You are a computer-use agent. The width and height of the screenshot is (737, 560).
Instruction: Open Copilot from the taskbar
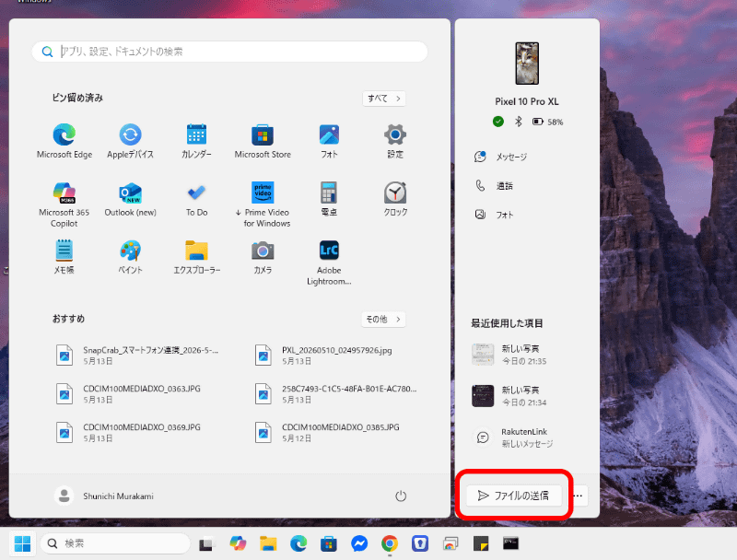coord(238,543)
